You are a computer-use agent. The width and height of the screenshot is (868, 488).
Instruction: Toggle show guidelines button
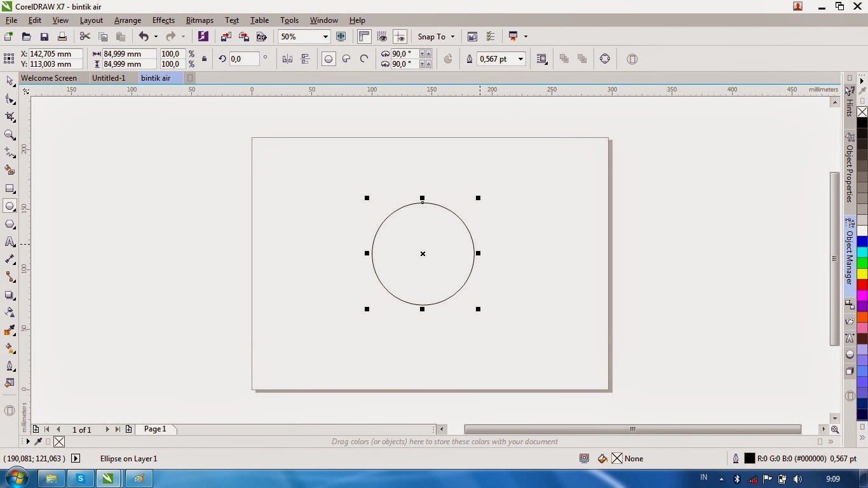(400, 37)
